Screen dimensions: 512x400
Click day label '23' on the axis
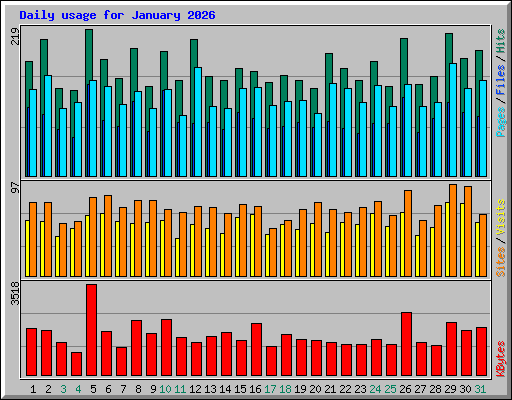360,389
